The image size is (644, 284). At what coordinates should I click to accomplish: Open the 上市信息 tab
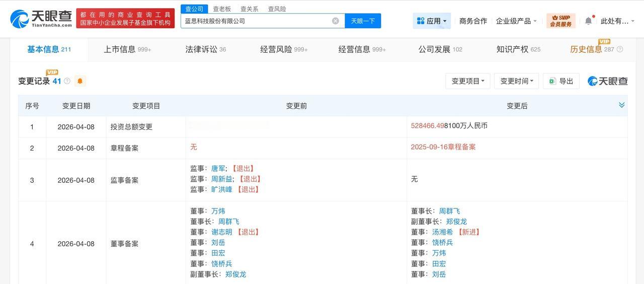coord(127,49)
